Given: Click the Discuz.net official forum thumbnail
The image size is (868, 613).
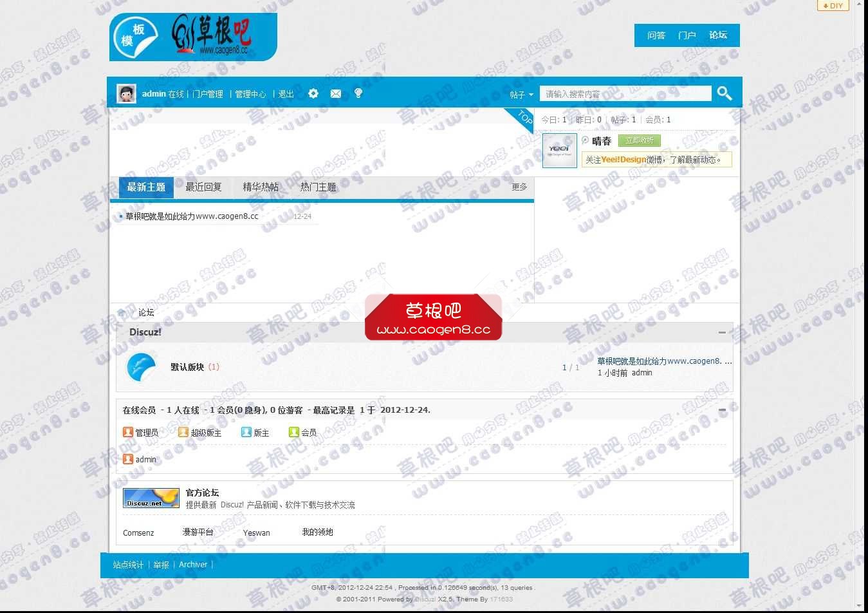Looking at the screenshot, I should (150, 497).
